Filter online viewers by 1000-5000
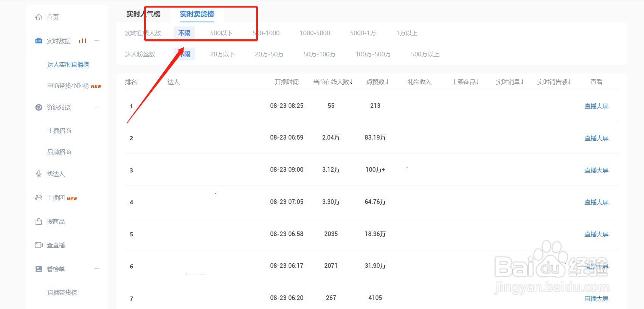 click(315, 33)
